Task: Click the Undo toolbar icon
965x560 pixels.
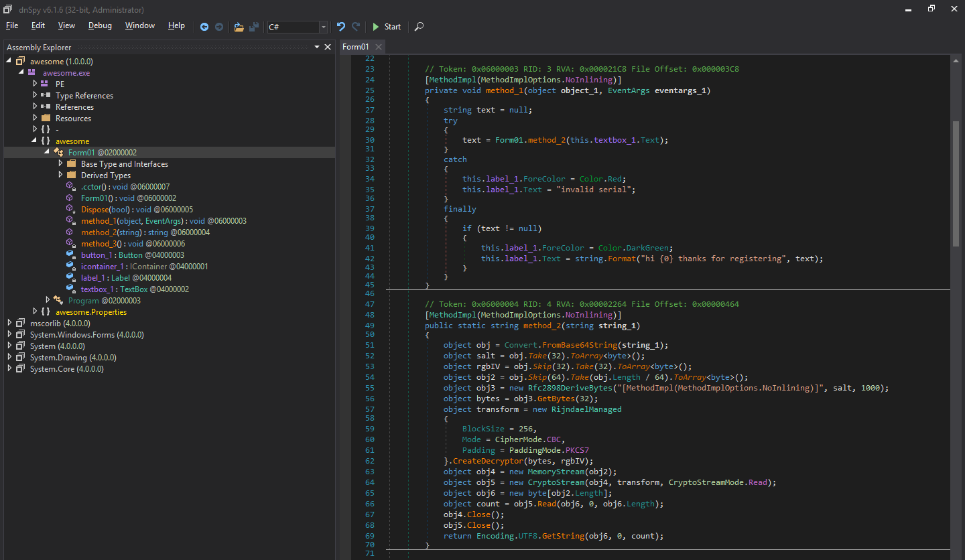Action: click(x=340, y=27)
